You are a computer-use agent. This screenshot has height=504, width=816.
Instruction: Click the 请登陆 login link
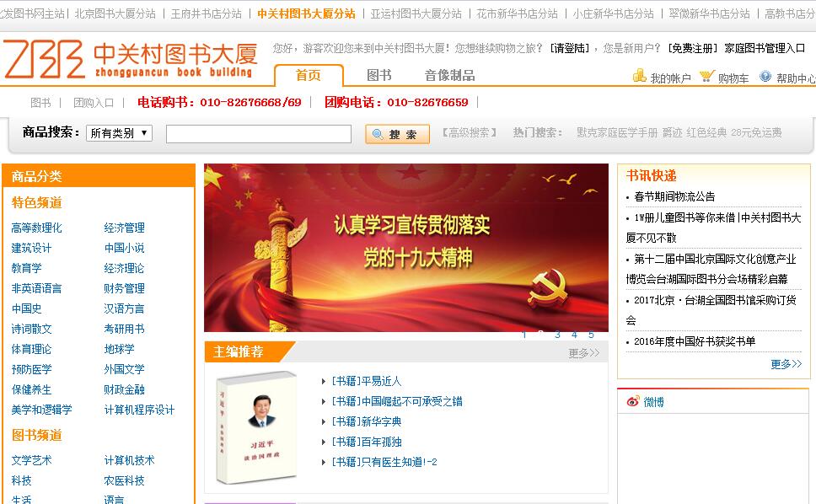point(570,48)
